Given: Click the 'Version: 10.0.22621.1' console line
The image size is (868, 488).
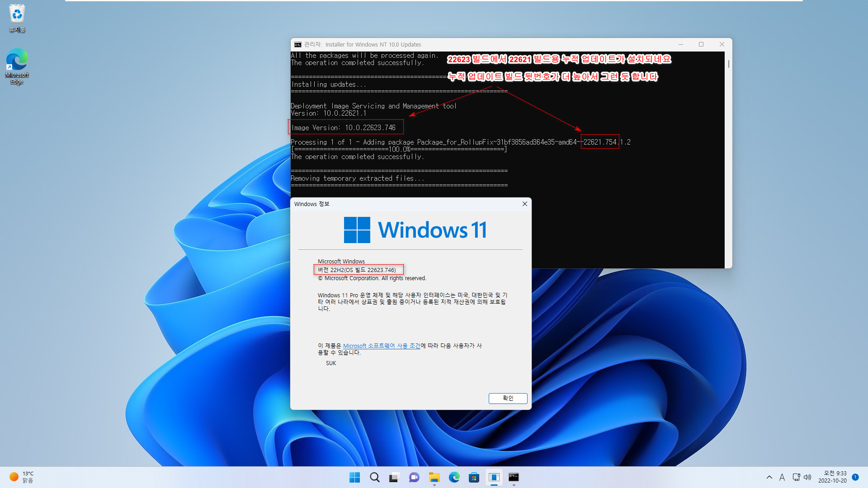Looking at the screenshot, I should [329, 113].
